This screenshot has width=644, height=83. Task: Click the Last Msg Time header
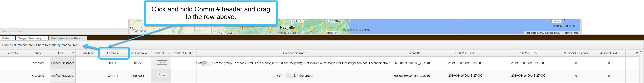click(x=528, y=53)
